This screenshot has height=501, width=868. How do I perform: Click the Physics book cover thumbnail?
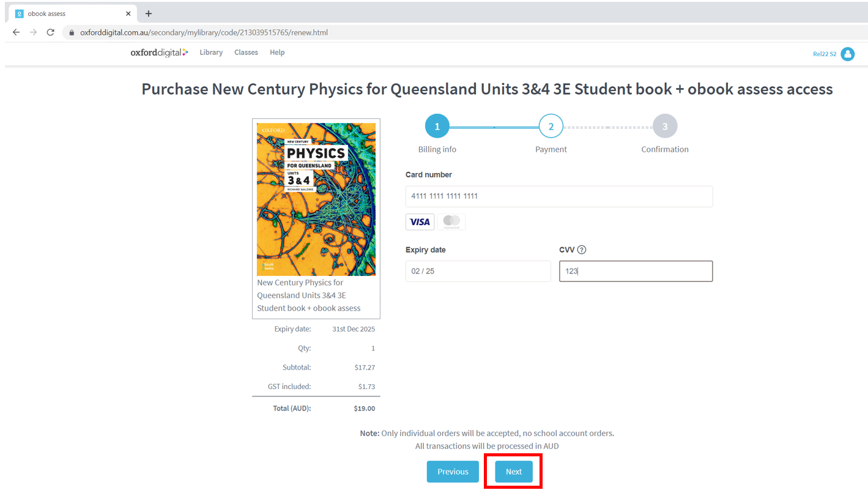[x=316, y=199]
